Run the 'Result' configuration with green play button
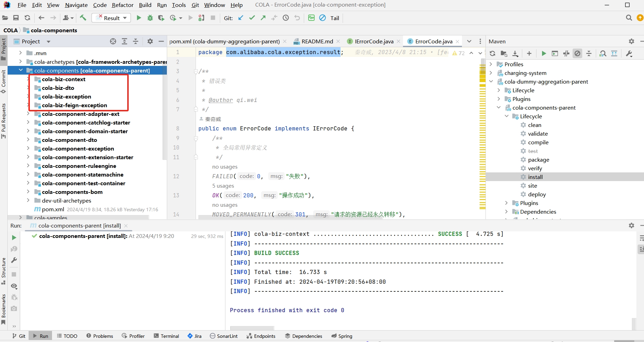Screen dimensions: 644x342 click(x=139, y=18)
